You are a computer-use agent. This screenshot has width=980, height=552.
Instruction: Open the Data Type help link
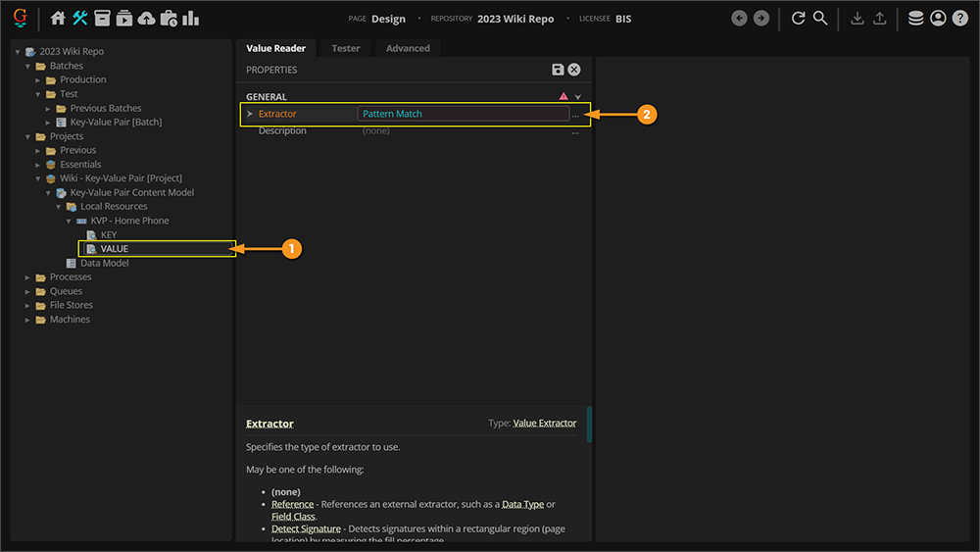(x=522, y=504)
